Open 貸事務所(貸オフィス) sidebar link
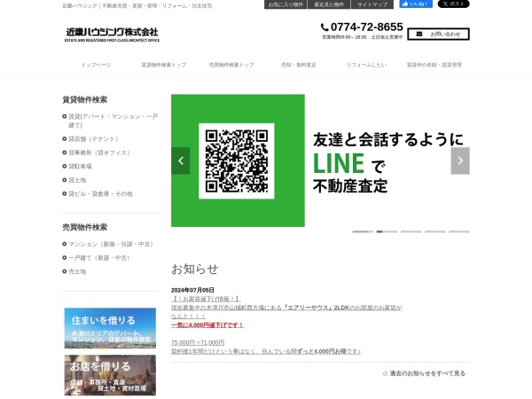This screenshot has height=399, width=532. coord(99,153)
